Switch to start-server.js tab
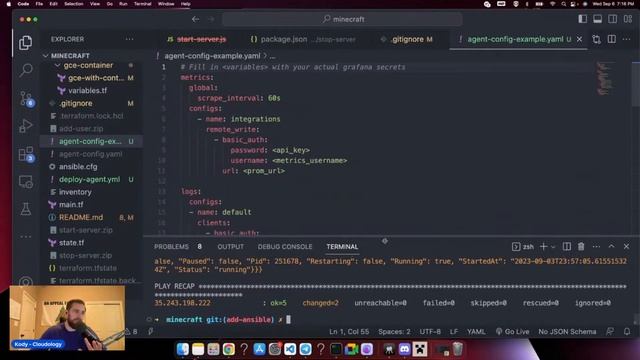Viewport: 640px width, 360px height. click(197, 39)
